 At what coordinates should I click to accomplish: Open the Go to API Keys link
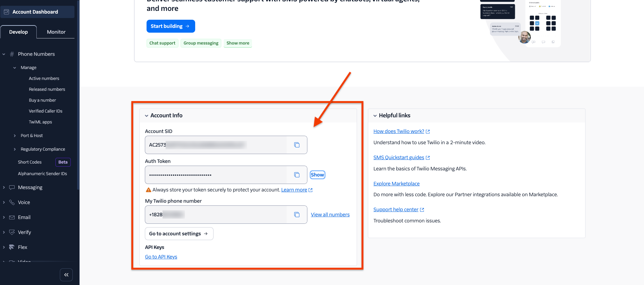point(161,257)
